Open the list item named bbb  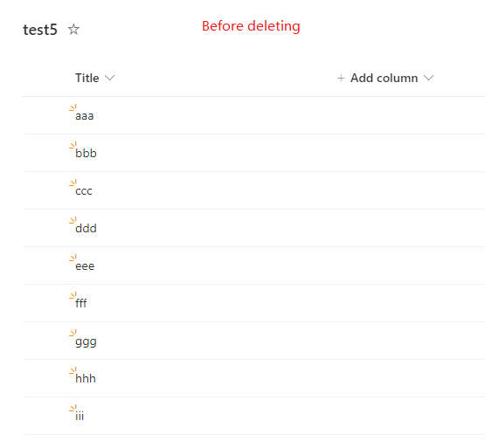tap(86, 153)
